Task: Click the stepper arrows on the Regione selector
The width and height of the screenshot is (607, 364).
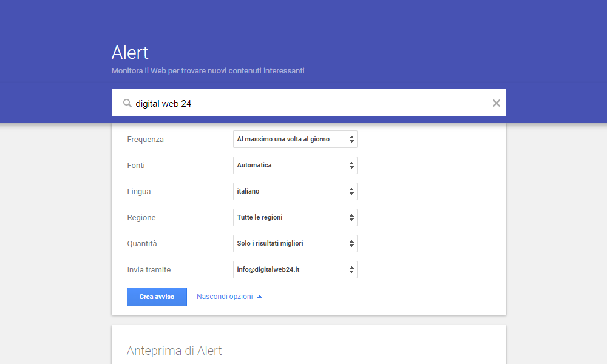Action: click(351, 217)
